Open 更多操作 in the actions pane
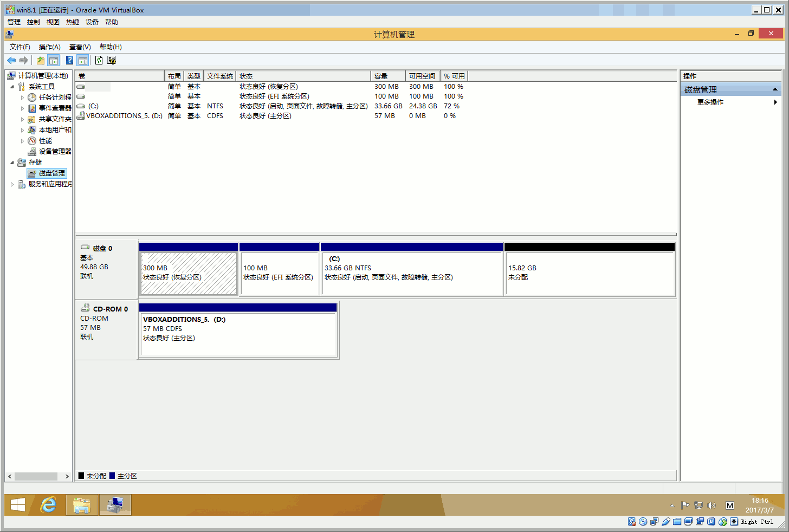789x532 pixels. 710,102
